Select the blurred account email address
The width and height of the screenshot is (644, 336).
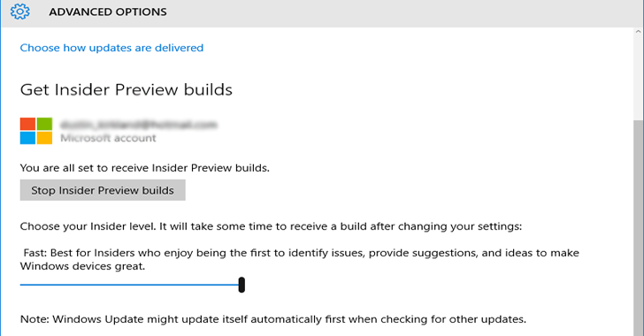point(138,125)
